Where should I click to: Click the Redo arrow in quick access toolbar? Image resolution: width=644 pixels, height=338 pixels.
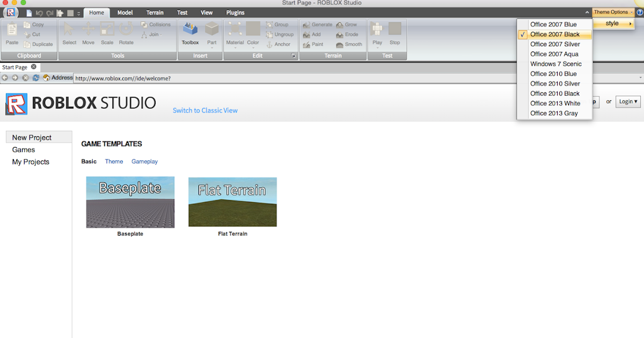point(49,13)
